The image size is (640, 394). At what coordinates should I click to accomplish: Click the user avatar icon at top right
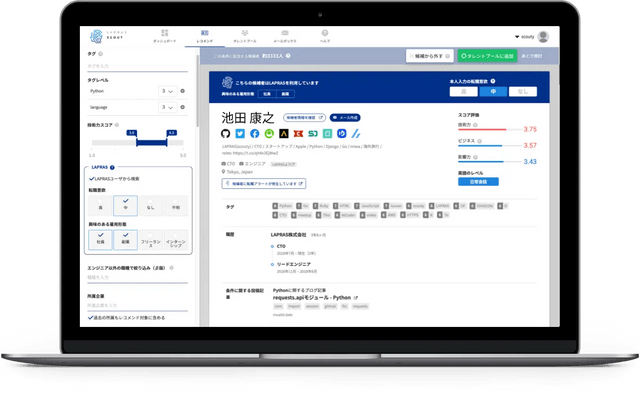[x=543, y=37]
